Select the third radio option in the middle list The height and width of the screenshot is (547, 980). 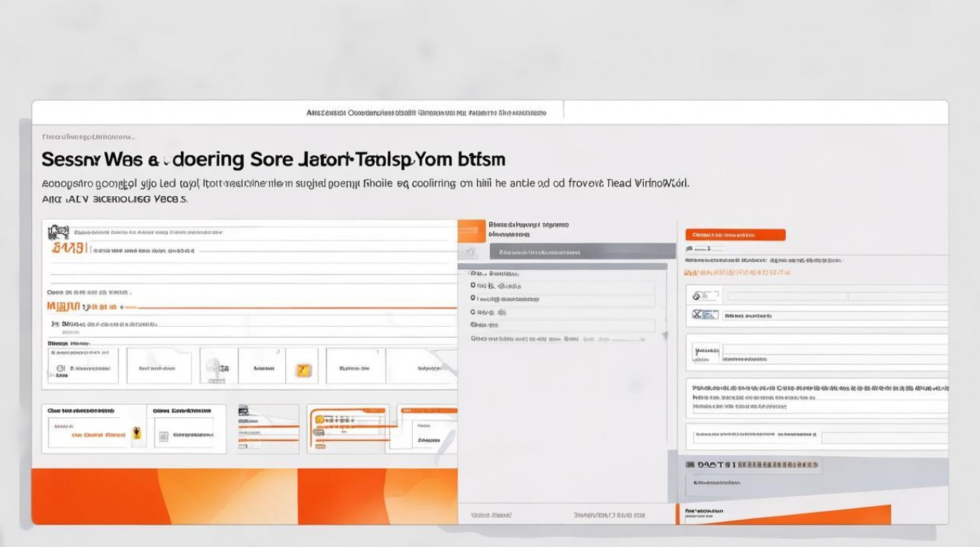pyautogui.click(x=473, y=311)
